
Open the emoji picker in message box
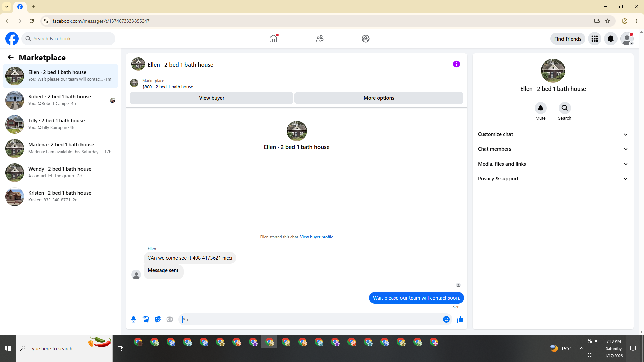[446, 319]
